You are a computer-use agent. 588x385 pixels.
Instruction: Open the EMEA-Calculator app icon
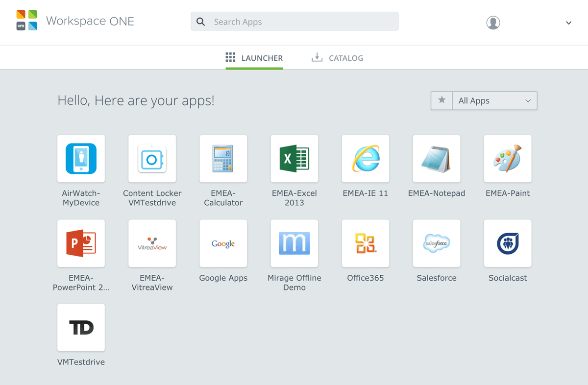point(223,159)
